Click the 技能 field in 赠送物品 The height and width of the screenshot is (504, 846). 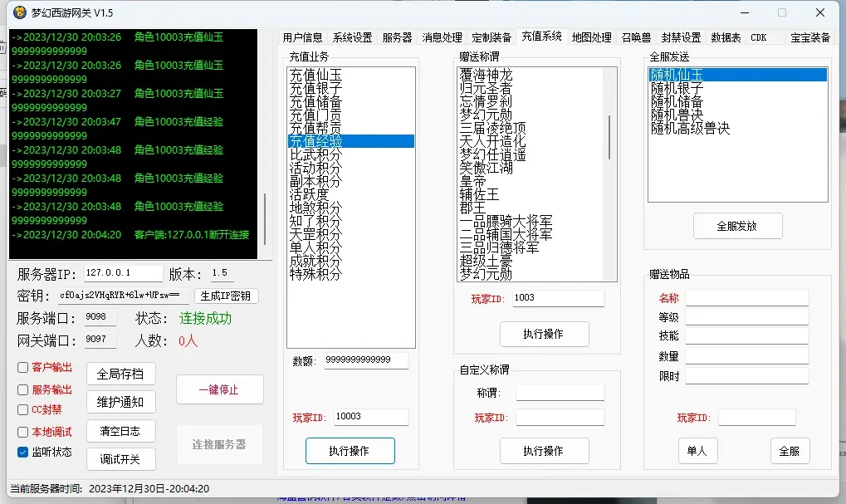[x=747, y=335]
